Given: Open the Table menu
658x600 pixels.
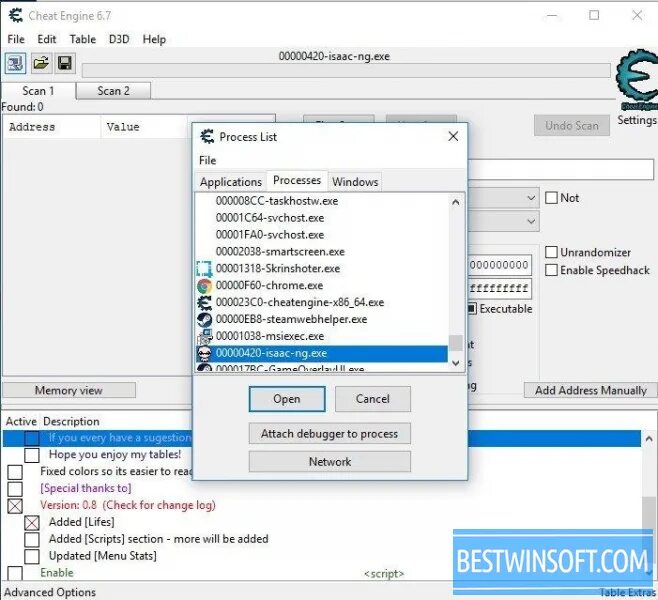Looking at the screenshot, I should pyautogui.click(x=83, y=39).
